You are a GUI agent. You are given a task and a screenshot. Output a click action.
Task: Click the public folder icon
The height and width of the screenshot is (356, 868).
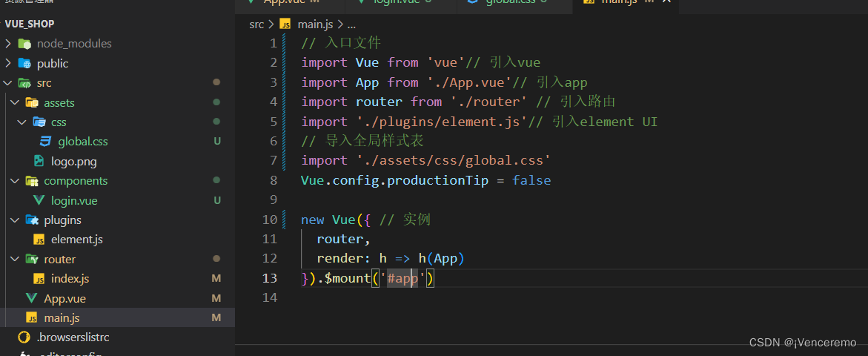coord(24,64)
